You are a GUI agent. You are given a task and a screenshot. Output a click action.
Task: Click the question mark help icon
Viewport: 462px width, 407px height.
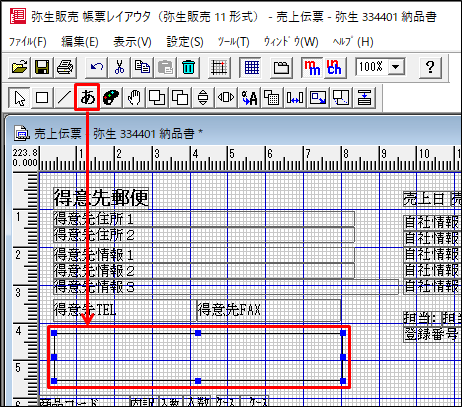point(430,67)
